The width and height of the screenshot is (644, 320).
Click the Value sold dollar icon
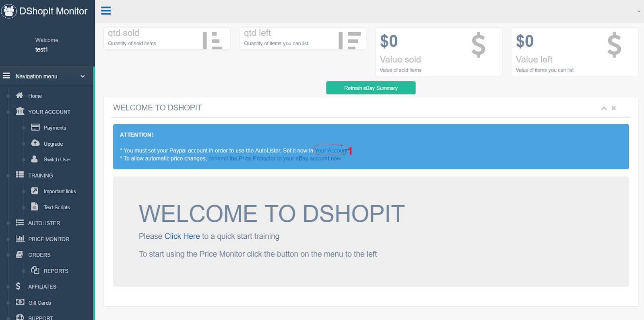click(479, 45)
